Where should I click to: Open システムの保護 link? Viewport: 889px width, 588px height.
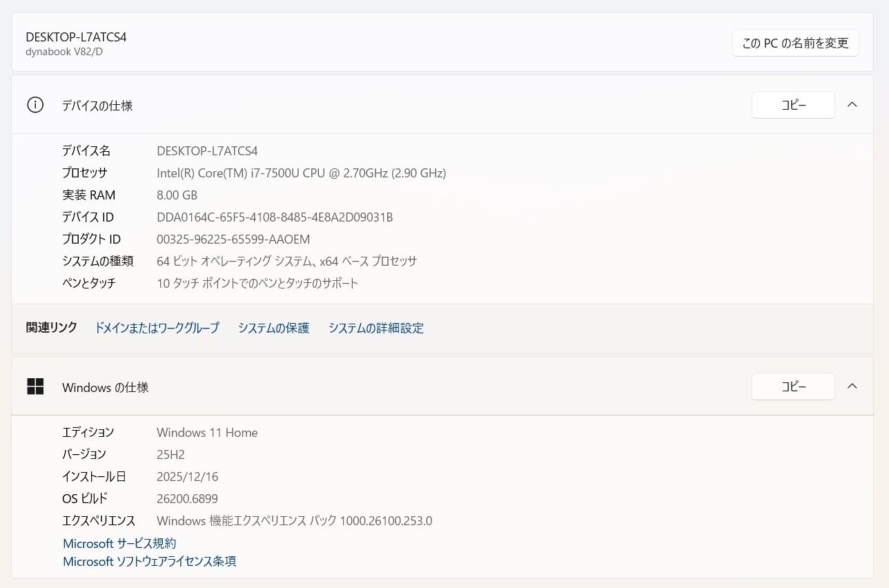point(273,328)
